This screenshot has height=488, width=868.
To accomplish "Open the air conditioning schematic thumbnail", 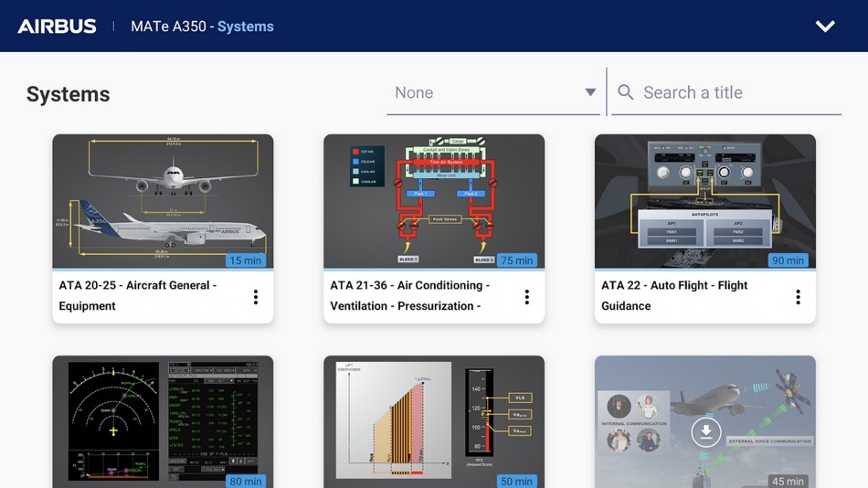I will click(434, 201).
